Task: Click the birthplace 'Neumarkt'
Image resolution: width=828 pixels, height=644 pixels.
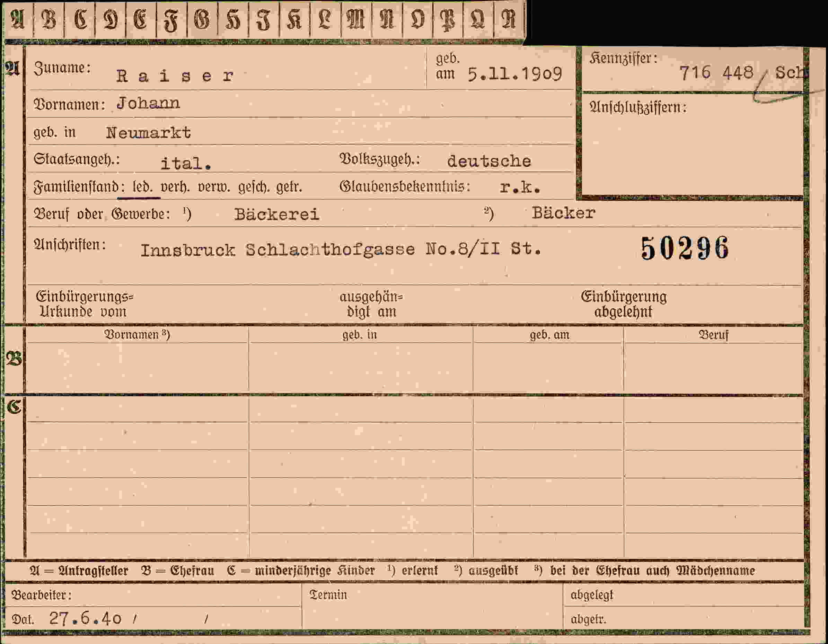Action: coord(148,133)
